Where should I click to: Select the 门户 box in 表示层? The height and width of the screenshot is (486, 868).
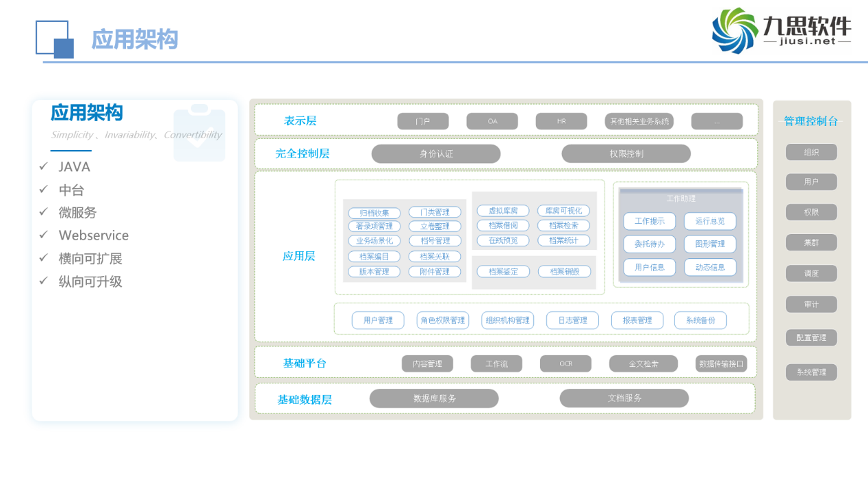[x=422, y=121]
